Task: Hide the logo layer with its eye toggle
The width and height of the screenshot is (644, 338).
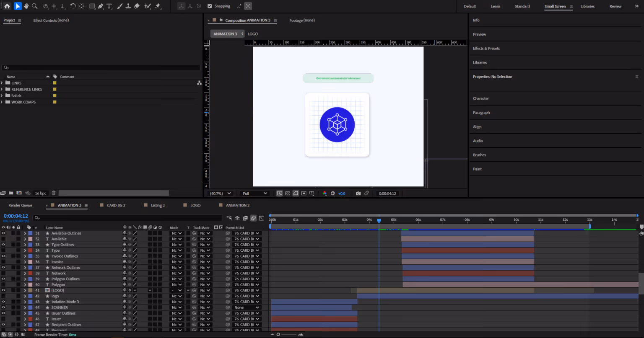Action: click(3, 296)
